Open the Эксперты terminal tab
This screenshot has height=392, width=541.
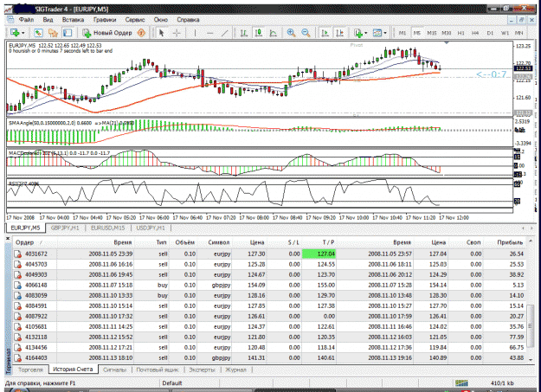(202, 370)
